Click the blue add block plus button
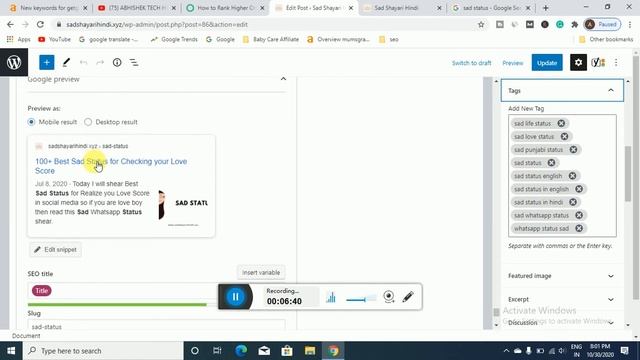 (x=47, y=62)
